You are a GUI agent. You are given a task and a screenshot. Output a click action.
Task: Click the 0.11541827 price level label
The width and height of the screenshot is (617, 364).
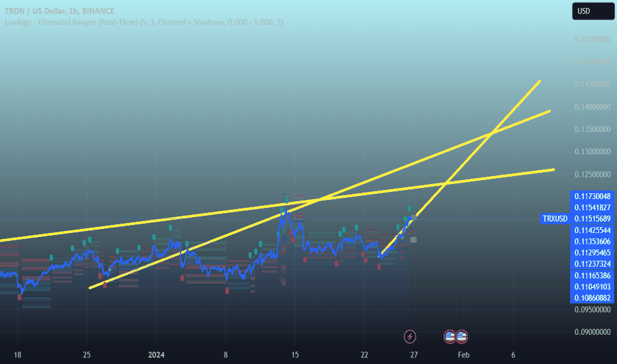click(593, 207)
